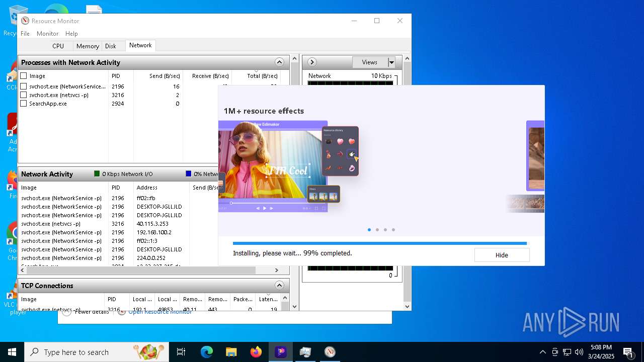Select the second carousel page dot
Image resolution: width=644 pixels, height=362 pixels.
pyautogui.click(x=377, y=230)
